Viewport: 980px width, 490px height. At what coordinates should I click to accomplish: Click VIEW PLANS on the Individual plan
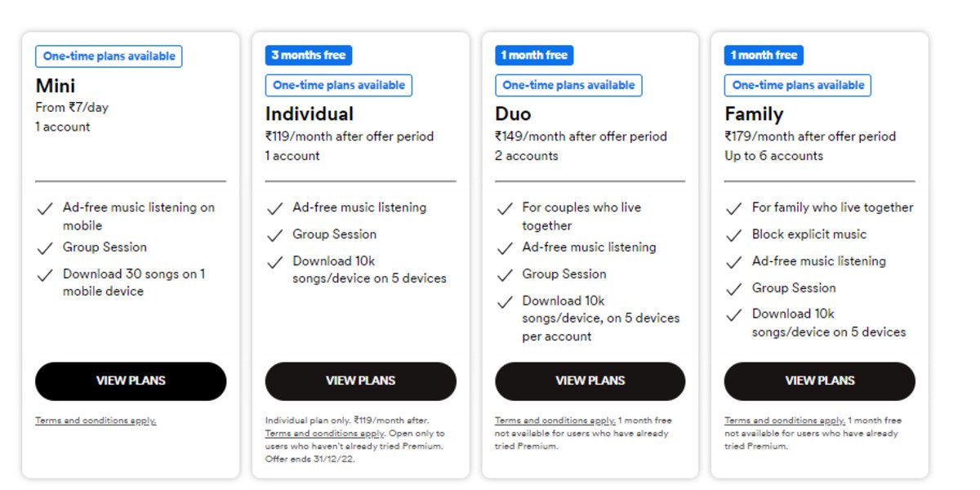coord(360,381)
